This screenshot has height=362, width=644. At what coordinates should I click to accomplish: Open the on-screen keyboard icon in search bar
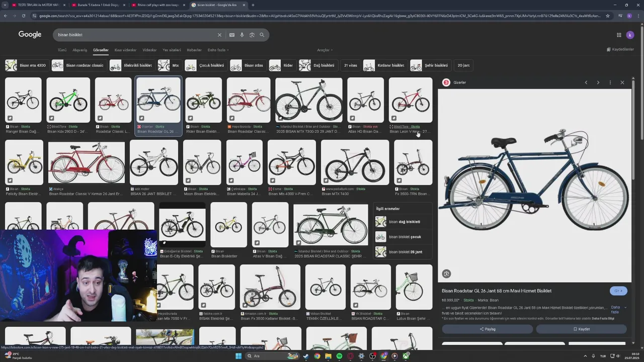(231, 35)
